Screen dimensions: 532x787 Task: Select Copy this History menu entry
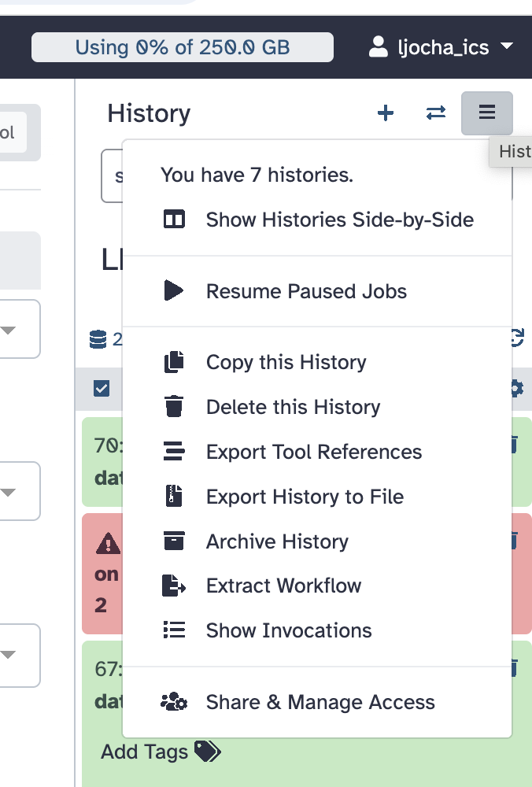tap(286, 362)
